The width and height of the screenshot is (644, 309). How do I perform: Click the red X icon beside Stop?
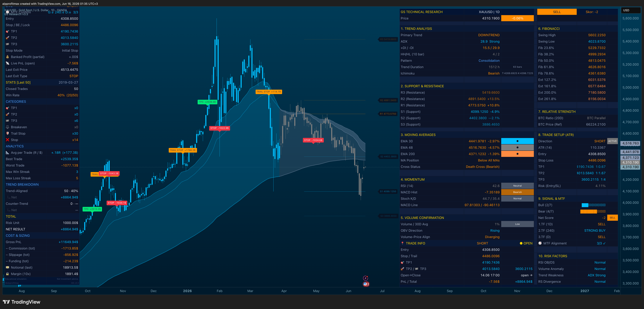8,140
